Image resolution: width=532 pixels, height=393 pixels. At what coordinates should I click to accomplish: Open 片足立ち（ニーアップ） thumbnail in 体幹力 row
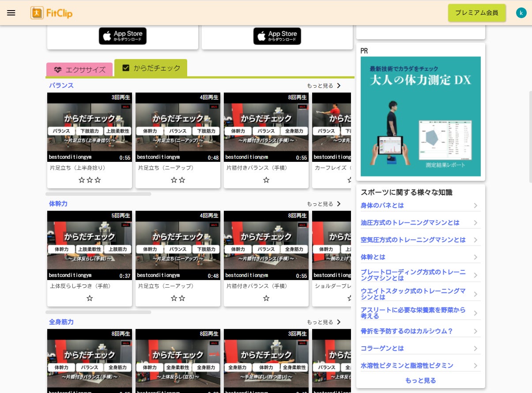[178, 245]
